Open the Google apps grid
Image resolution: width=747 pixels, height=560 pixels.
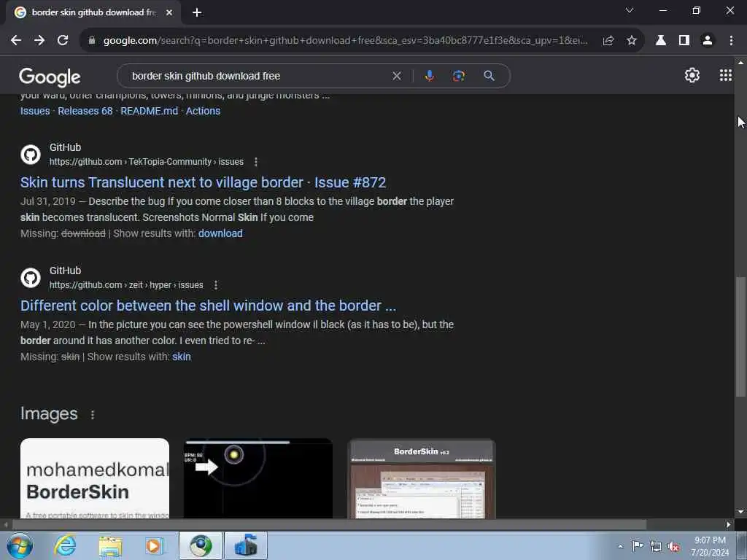726,75
